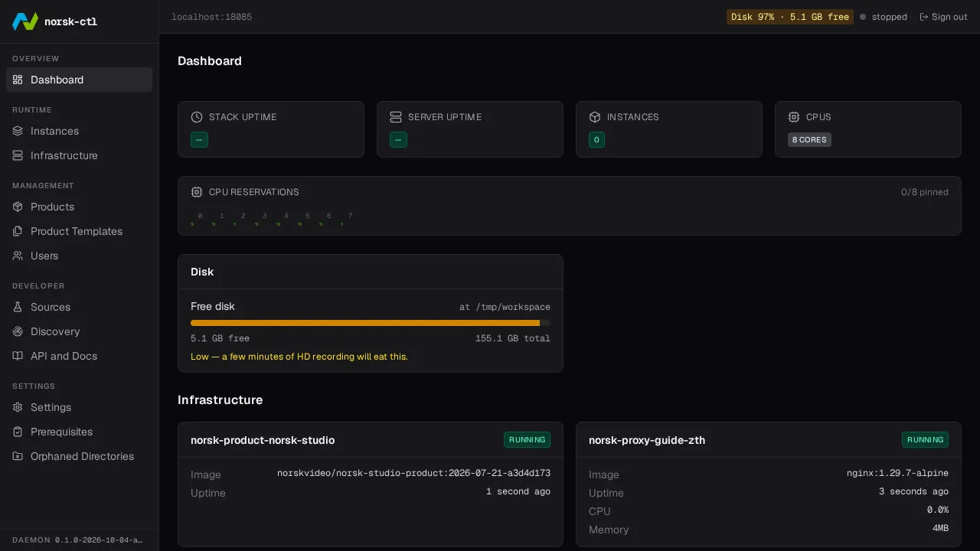Screen dimensions: 980x551
Task: Click the CPU Reservations chip icon
Action: [x=197, y=192]
